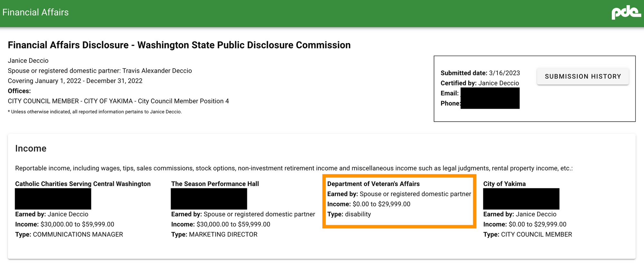This screenshot has width=644, height=263.
Task: Click The Season Performance Hall entry title
Action: tap(215, 184)
